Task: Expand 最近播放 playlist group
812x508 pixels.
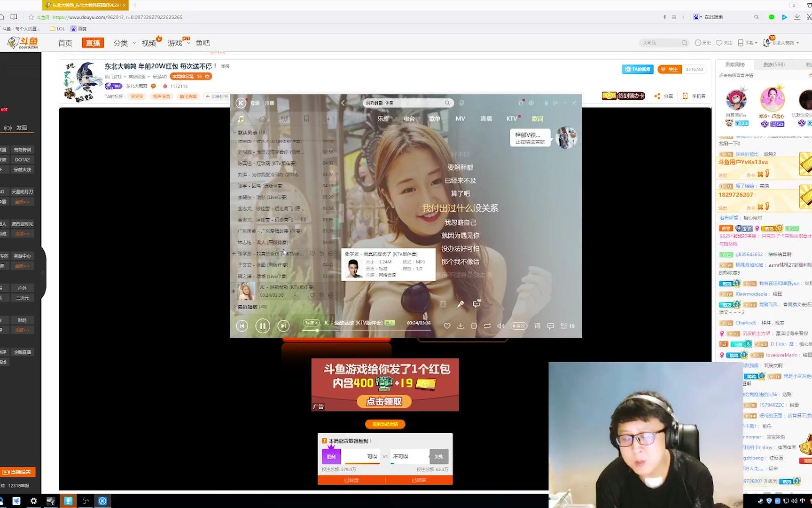Action: (x=235, y=307)
